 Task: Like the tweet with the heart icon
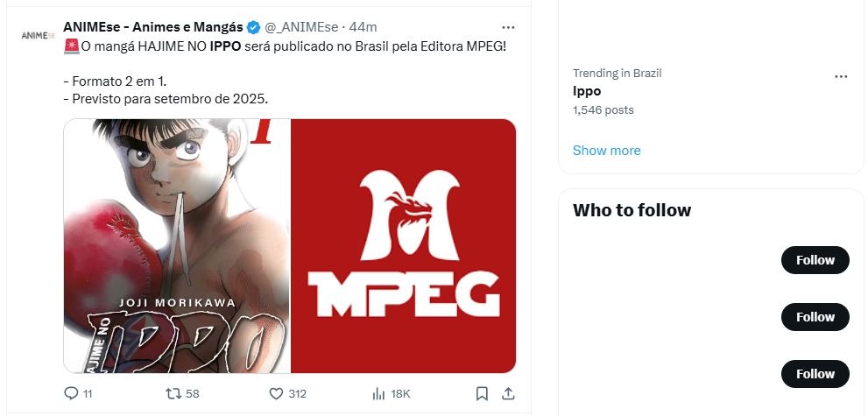276,393
